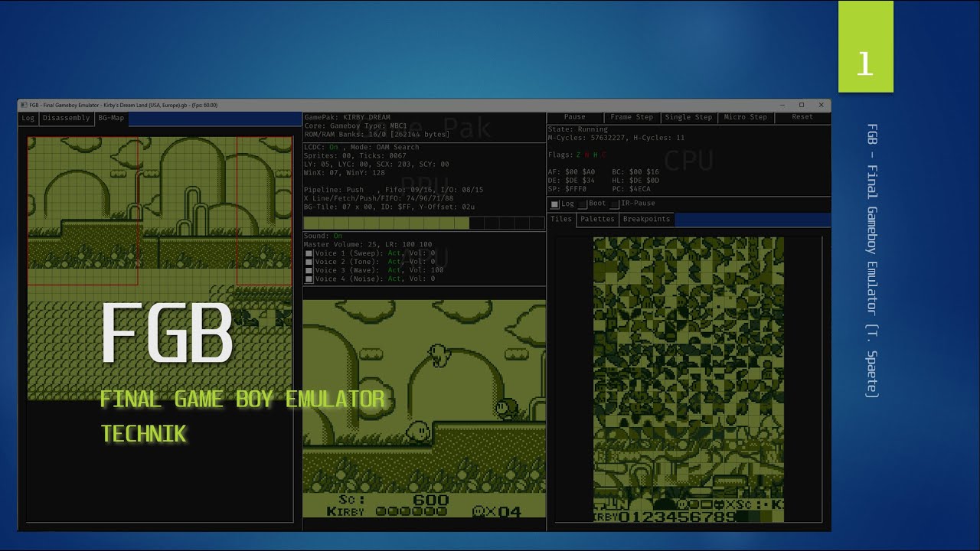Viewport: 980px width, 551px height.
Task: Click the 'LY: 05, LYC: 00' line
Action: coord(377,164)
